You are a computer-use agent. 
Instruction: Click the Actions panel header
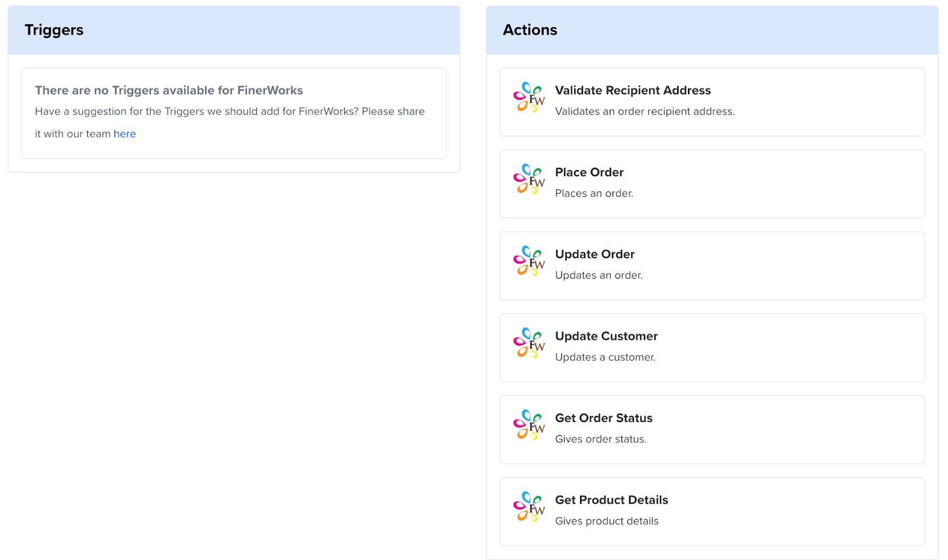click(x=530, y=30)
